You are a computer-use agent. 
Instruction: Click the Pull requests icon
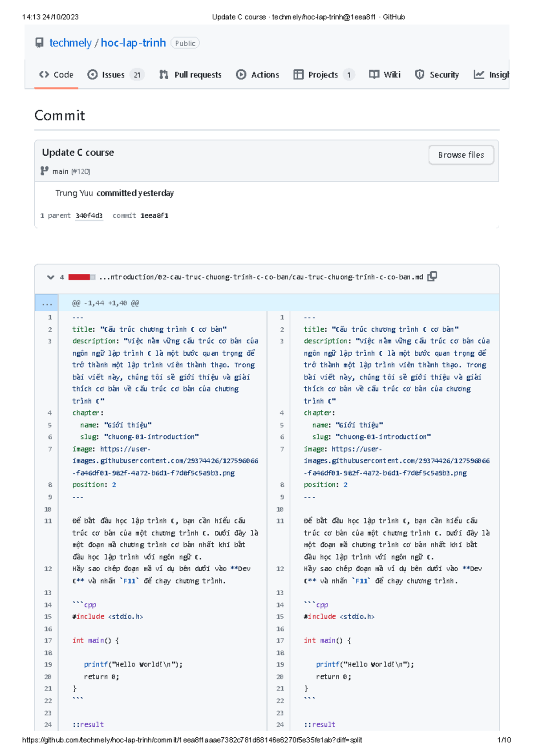click(164, 74)
